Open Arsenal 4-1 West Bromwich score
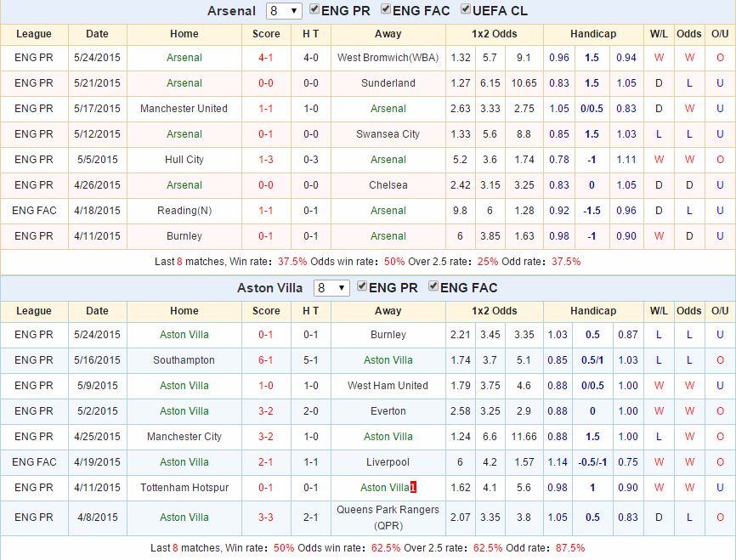736x560 pixels. [266, 58]
